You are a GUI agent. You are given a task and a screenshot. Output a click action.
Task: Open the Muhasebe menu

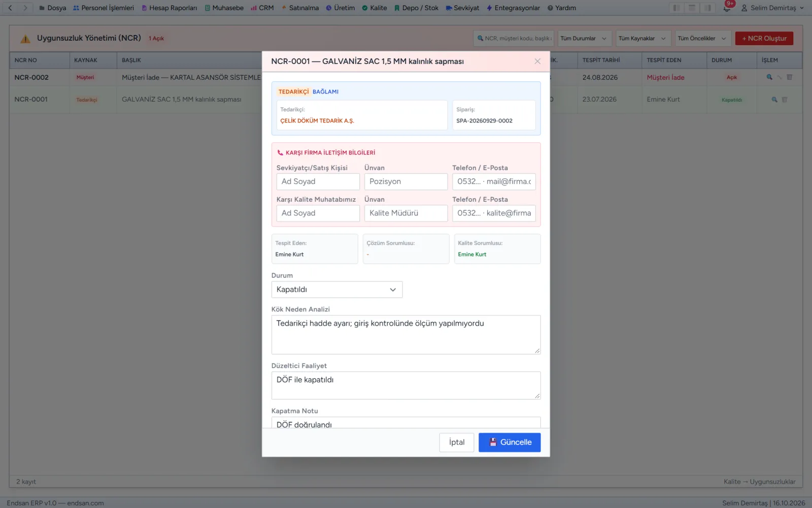click(x=224, y=8)
